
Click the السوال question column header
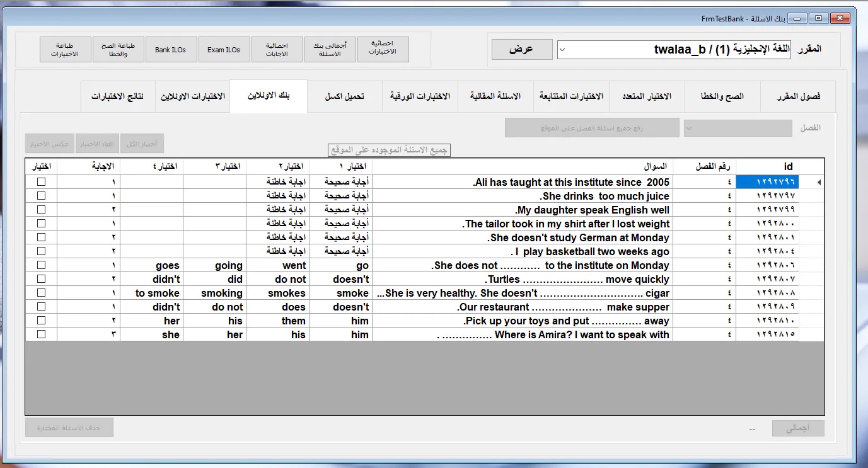click(x=523, y=166)
